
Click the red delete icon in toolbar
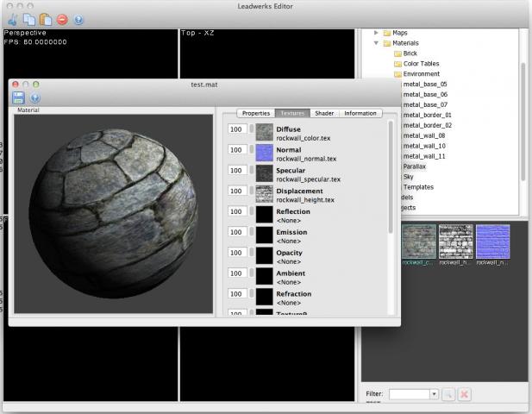click(x=62, y=19)
